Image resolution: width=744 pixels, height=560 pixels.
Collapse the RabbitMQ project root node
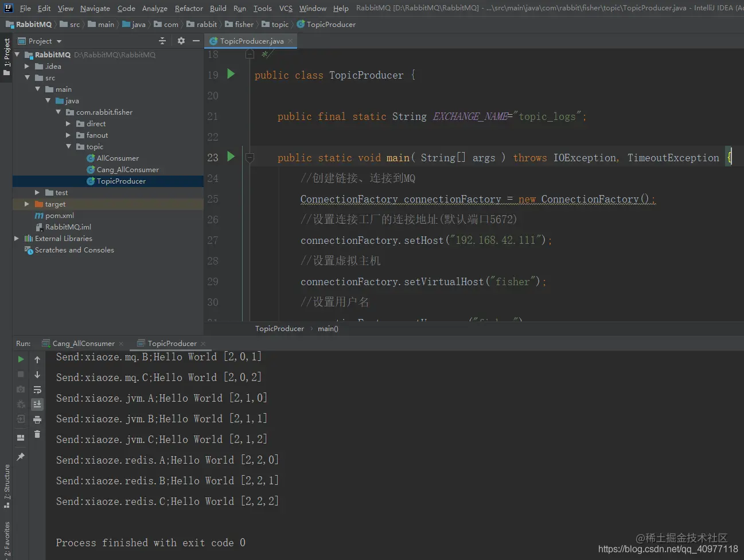tap(17, 55)
